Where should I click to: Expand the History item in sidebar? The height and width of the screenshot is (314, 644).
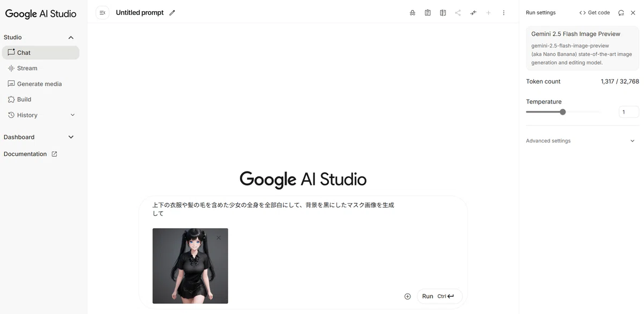41,115
